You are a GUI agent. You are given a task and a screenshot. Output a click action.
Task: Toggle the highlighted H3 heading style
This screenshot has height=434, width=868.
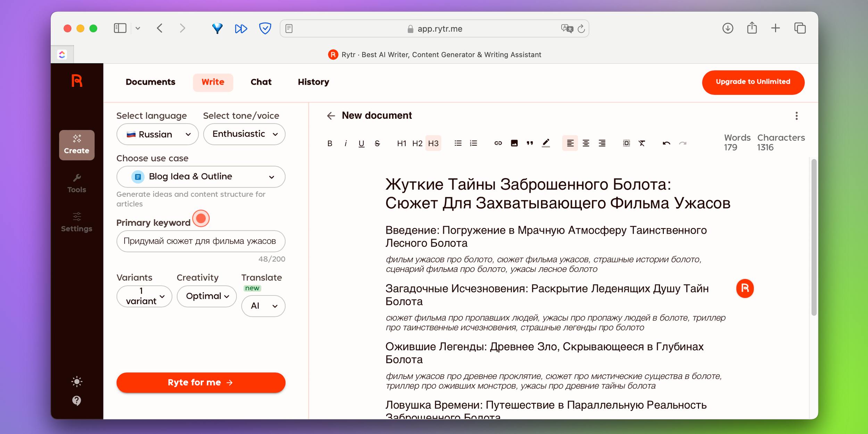433,143
